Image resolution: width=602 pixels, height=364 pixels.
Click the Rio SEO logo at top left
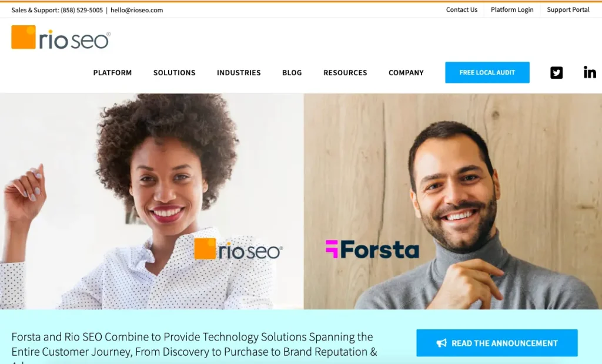tap(61, 37)
